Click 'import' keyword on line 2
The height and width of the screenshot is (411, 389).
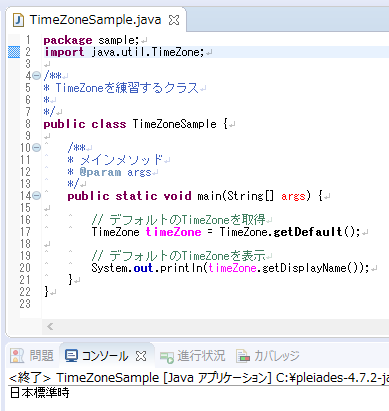pos(64,52)
